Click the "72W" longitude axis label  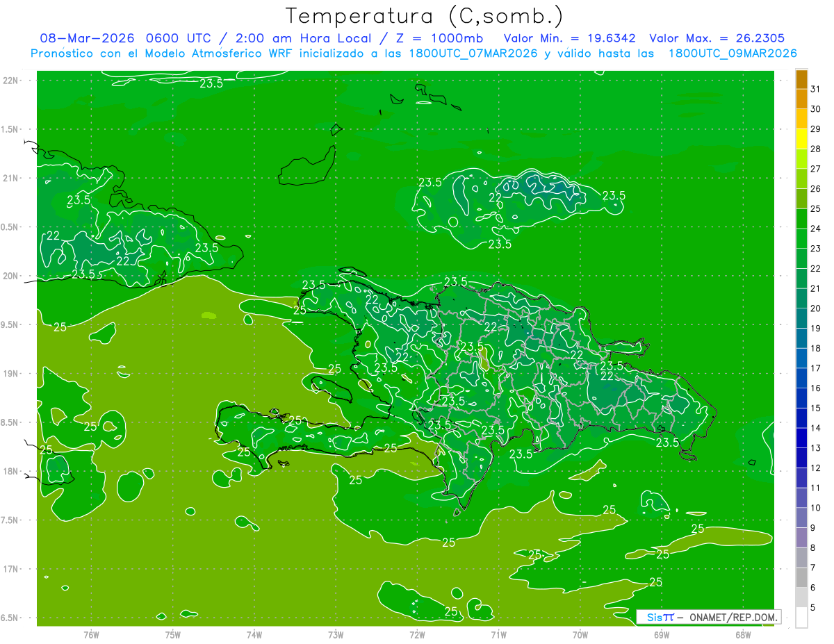(x=417, y=634)
